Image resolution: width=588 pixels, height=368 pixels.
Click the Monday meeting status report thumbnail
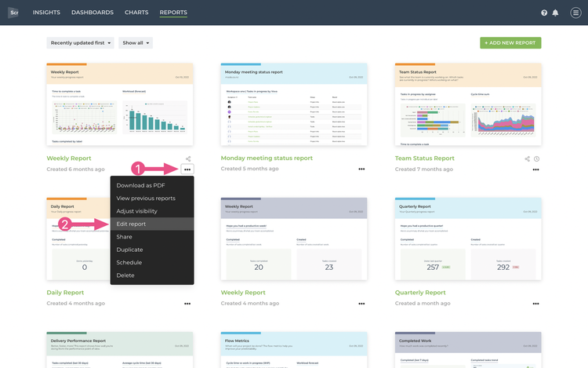coord(294,104)
